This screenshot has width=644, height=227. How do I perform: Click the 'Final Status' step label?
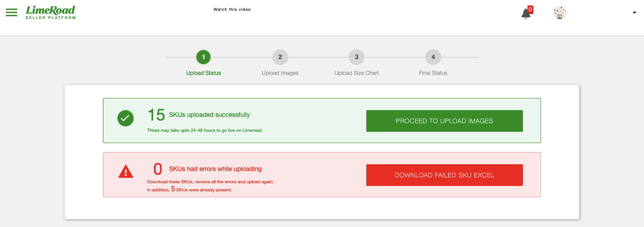point(433,73)
